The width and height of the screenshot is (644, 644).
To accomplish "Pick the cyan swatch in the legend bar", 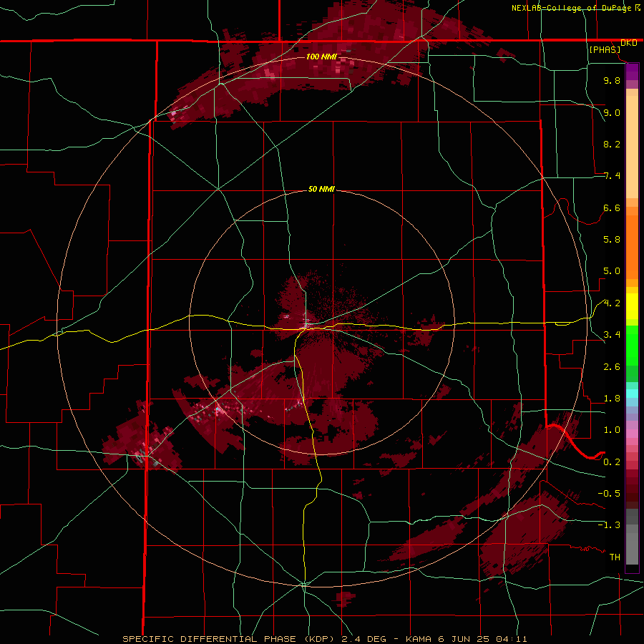I will [632, 394].
